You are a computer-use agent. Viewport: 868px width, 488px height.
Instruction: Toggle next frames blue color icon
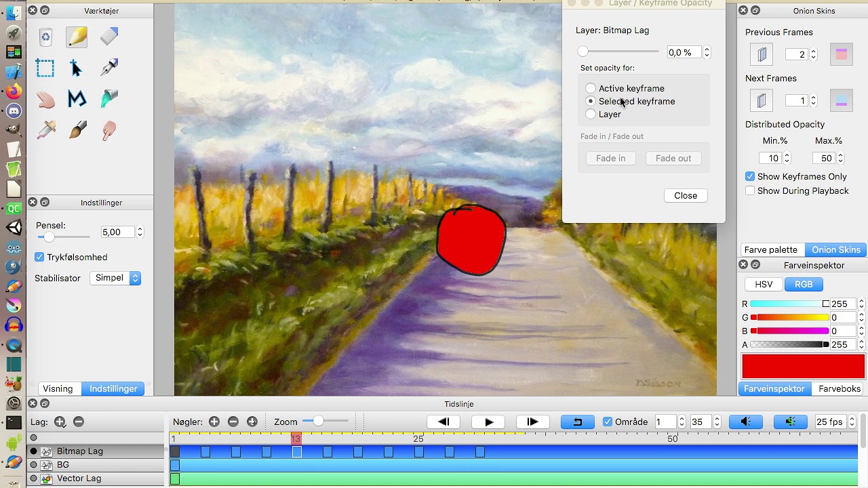point(842,101)
